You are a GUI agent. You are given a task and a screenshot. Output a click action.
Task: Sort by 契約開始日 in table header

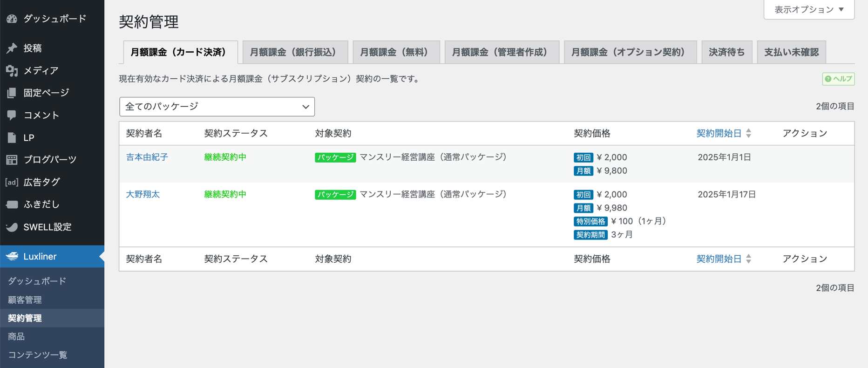click(x=719, y=133)
